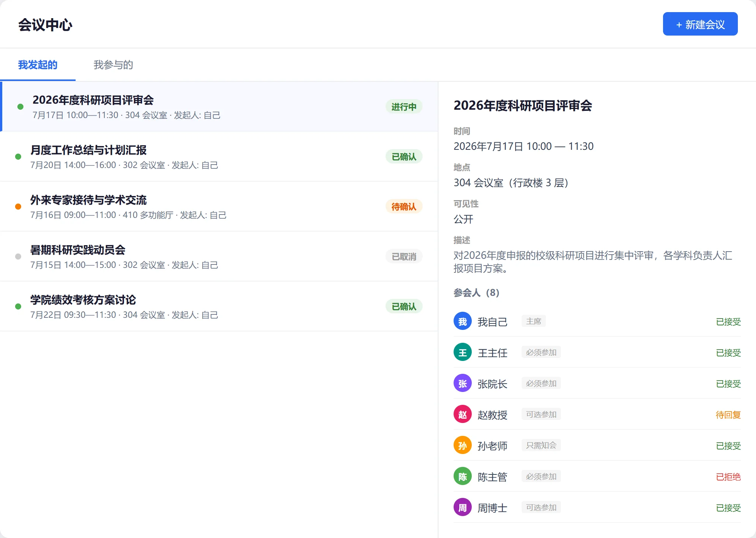Click the gray dot beside 暑期科研实践动员会
756x538 pixels.
click(x=18, y=257)
